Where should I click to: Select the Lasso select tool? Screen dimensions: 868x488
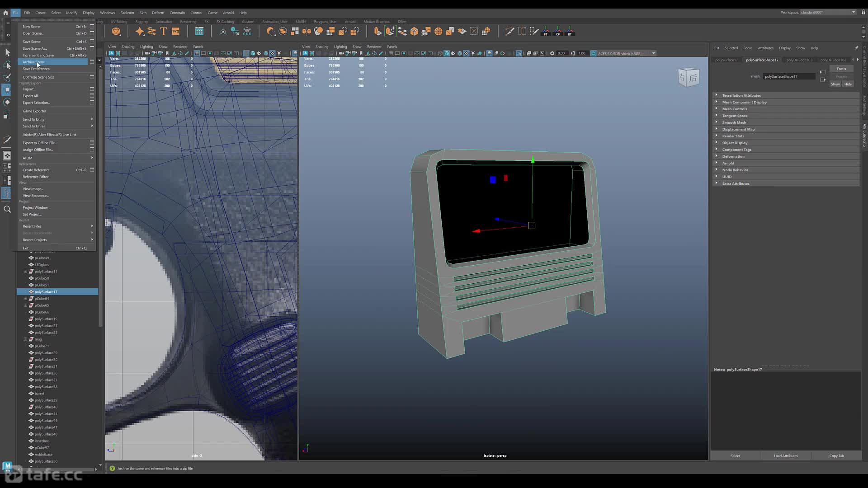7,65
